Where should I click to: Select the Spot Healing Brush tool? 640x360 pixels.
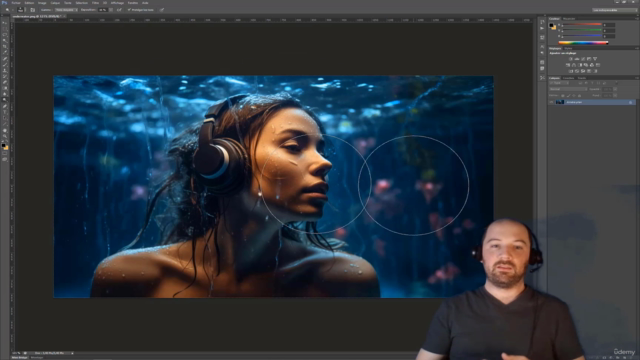[x=5, y=58]
